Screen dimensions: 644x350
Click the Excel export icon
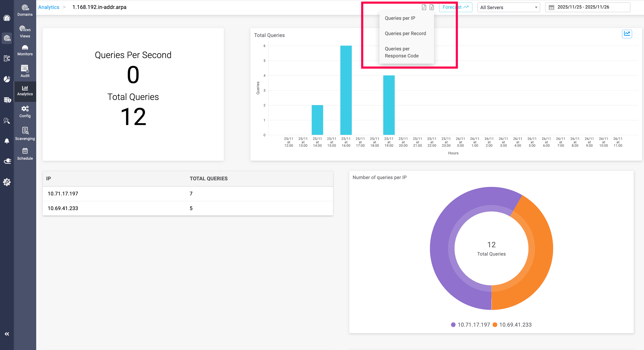(432, 7)
